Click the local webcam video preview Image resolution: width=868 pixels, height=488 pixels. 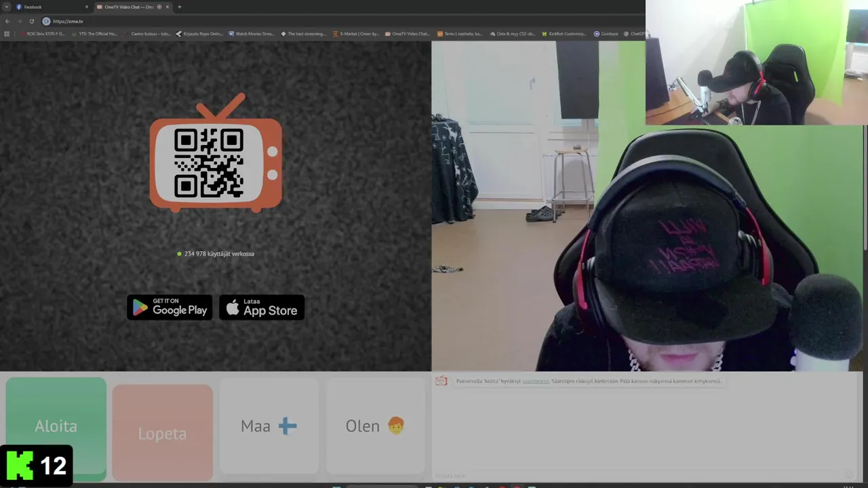pyautogui.click(x=648, y=206)
